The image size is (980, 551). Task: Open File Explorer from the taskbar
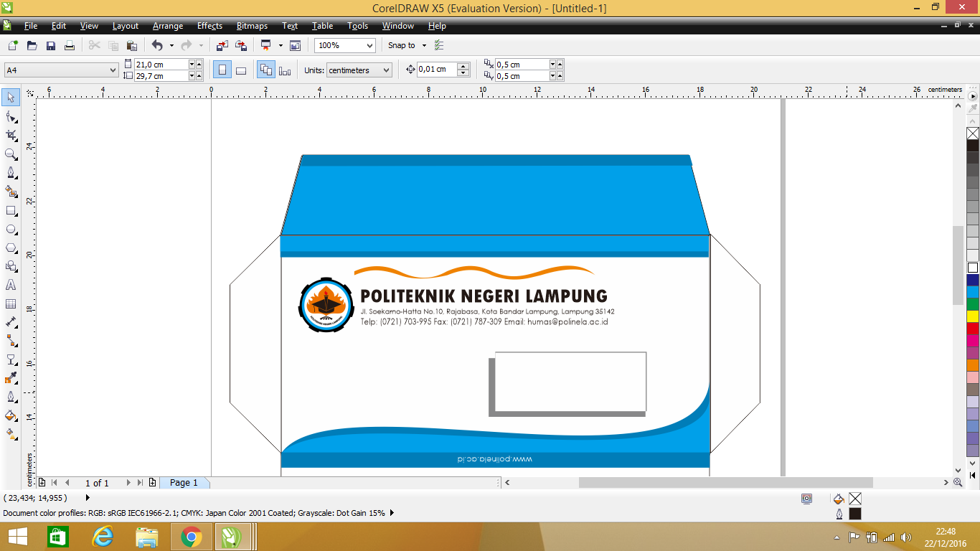[x=147, y=537]
